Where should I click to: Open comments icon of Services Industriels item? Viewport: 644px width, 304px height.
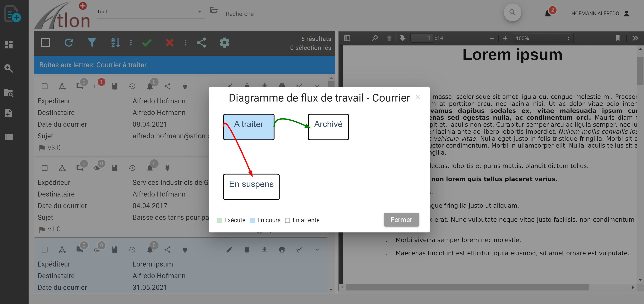click(x=80, y=168)
